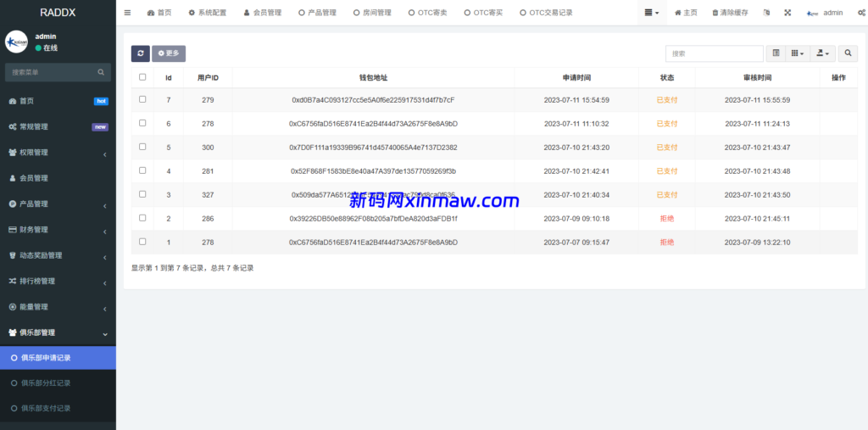This screenshot has width=868, height=430.
Task: Click user ID 300 cell
Action: (x=208, y=148)
